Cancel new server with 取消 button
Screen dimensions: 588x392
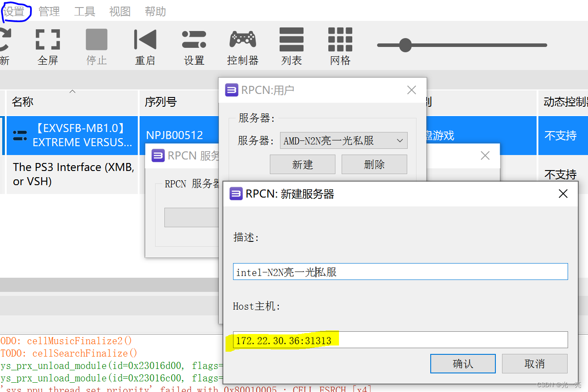[535, 364]
